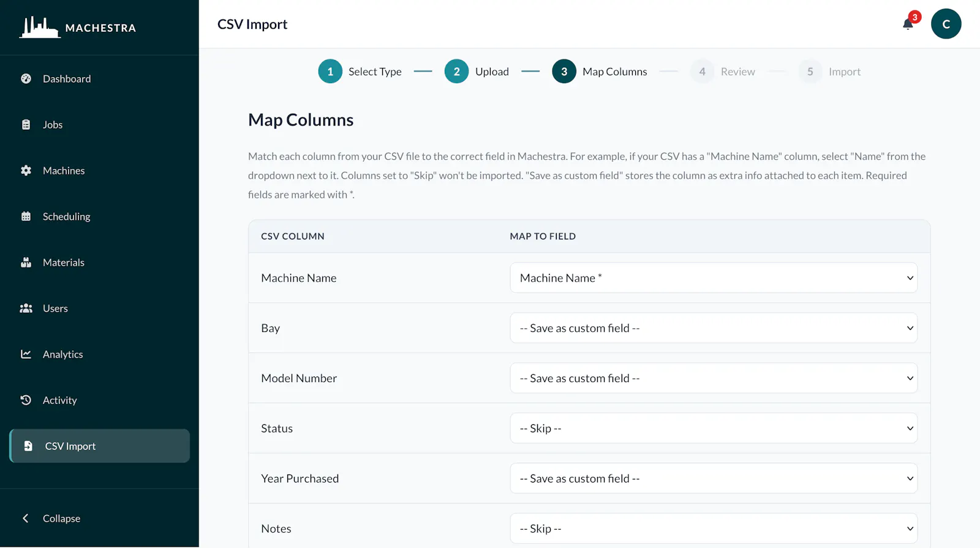Open the user avatar C menu

[x=946, y=24]
